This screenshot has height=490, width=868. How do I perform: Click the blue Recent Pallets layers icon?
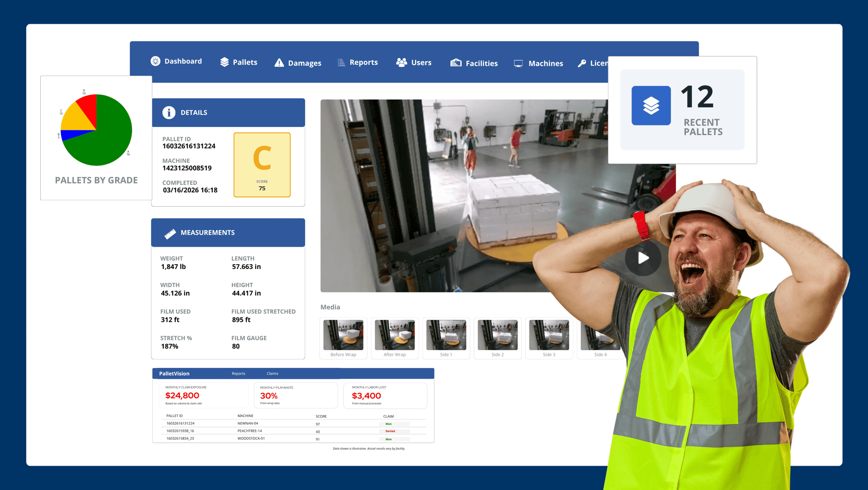tap(651, 106)
